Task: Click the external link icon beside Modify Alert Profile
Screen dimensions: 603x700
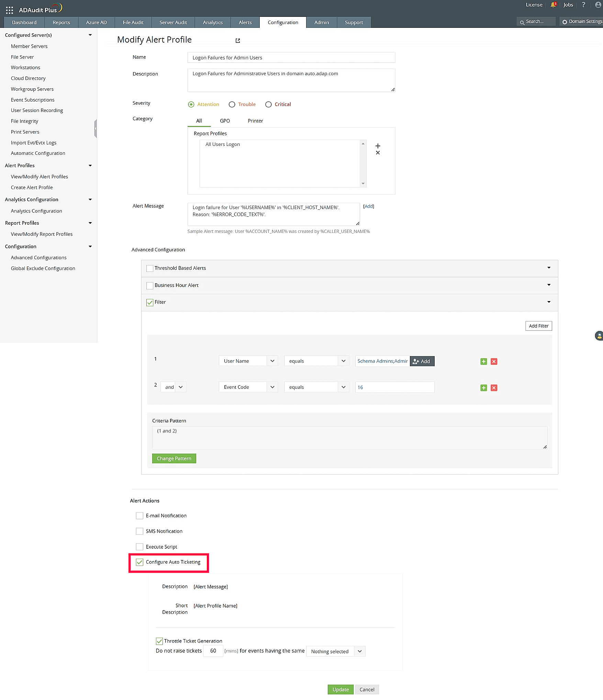Action: point(237,40)
